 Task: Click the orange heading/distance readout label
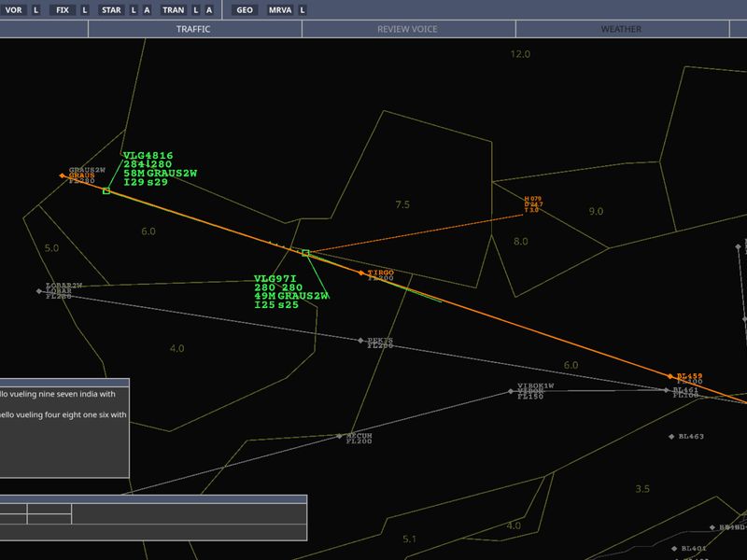pos(533,204)
